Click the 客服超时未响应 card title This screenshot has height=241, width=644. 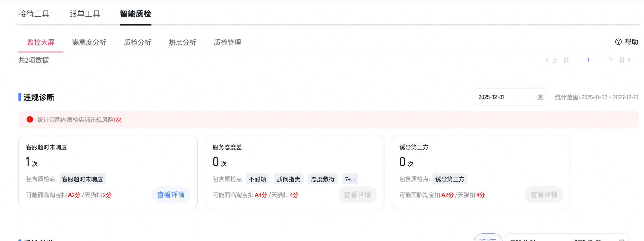(46, 147)
